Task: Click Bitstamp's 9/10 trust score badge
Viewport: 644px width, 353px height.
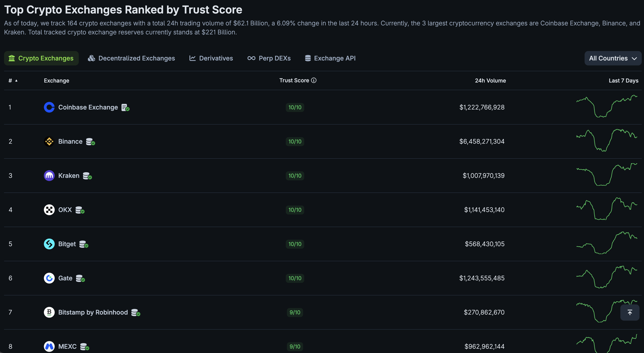Action: (x=295, y=312)
